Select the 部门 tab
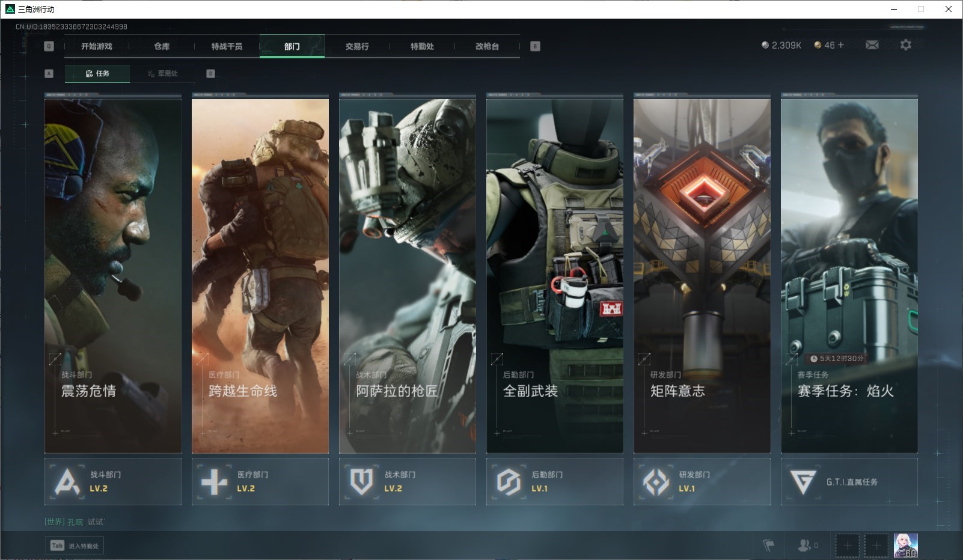Viewport: 963px width, 560px height. pyautogui.click(x=292, y=46)
